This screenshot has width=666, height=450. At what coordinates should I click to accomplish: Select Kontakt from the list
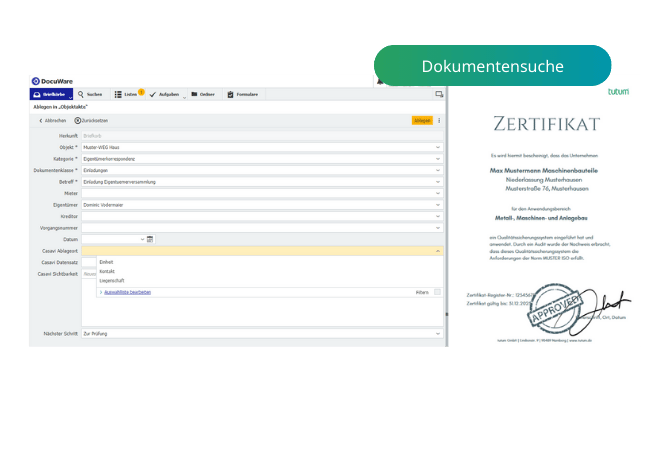107,272
